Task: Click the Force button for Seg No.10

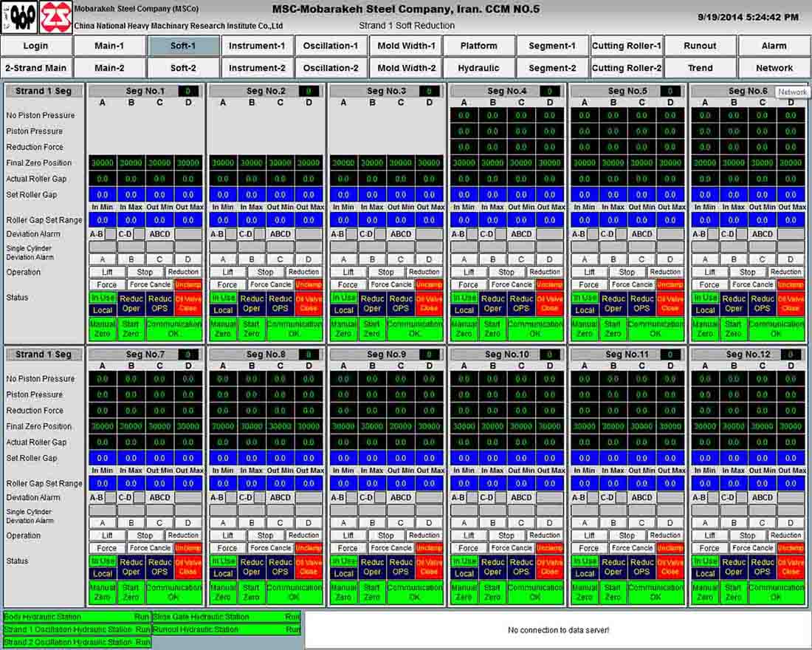Action: [468, 548]
